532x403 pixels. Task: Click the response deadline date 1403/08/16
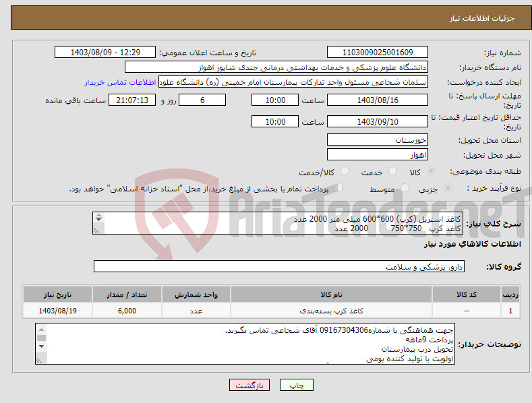[x=378, y=100]
